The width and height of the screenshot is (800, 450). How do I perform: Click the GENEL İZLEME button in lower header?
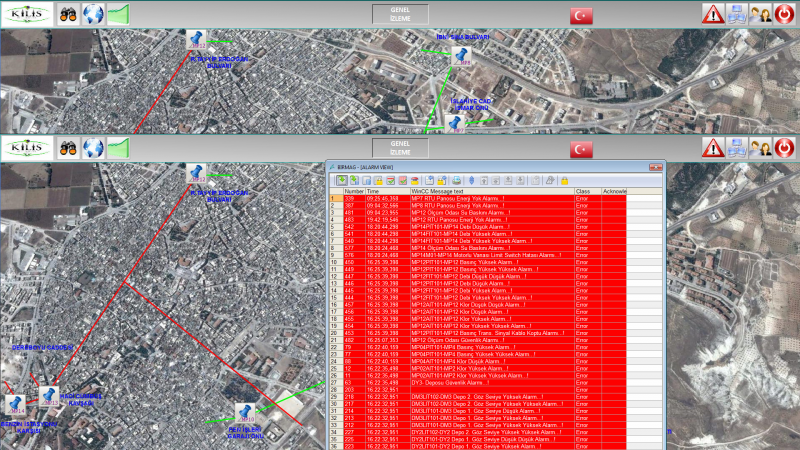pyautogui.click(x=400, y=148)
